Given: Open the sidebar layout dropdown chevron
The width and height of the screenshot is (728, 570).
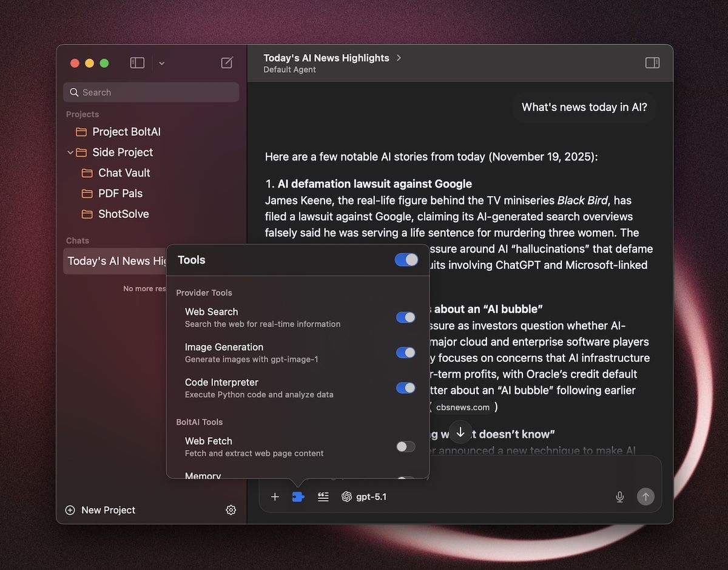Looking at the screenshot, I should tap(161, 63).
